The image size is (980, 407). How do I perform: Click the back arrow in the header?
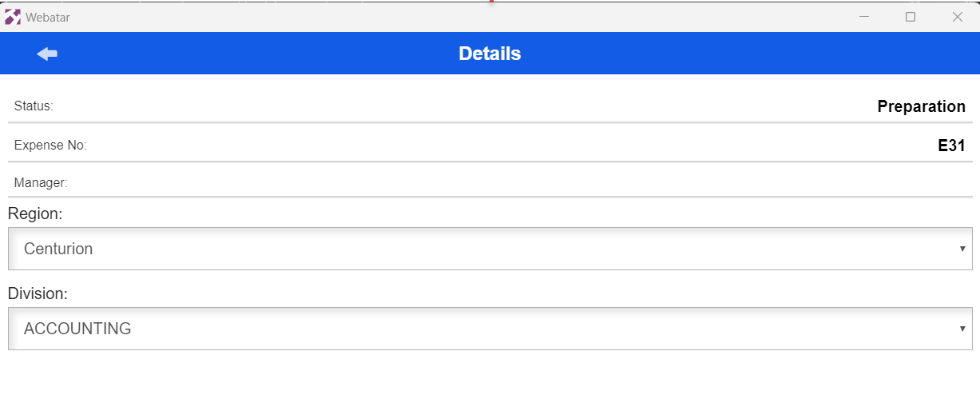click(47, 54)
